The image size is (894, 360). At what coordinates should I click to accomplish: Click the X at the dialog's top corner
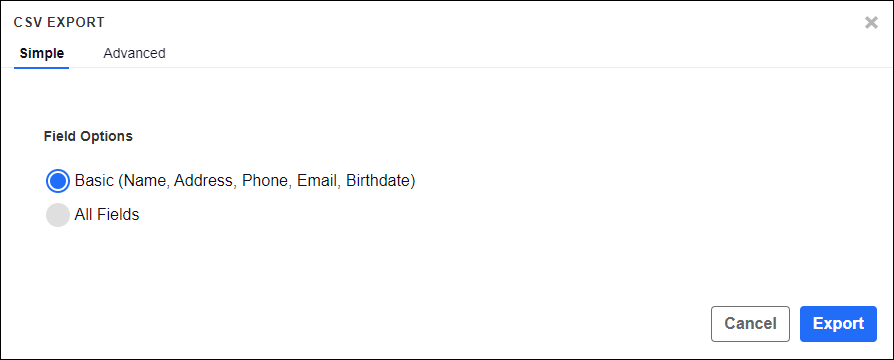(871, 23)
